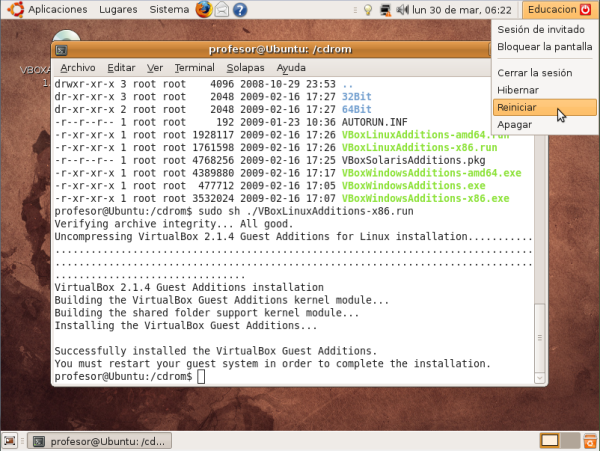This screenshot has height=451, width=600.
Task: Click the network connection icon in the tray
Action: tap(384, 10)
